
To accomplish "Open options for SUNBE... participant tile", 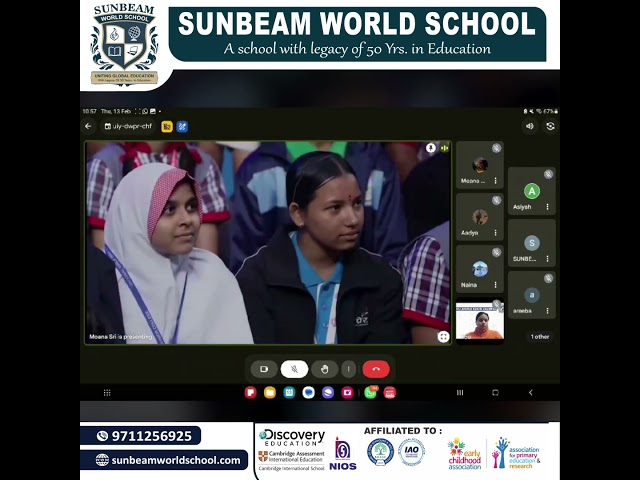I will (x=547, y=259).
